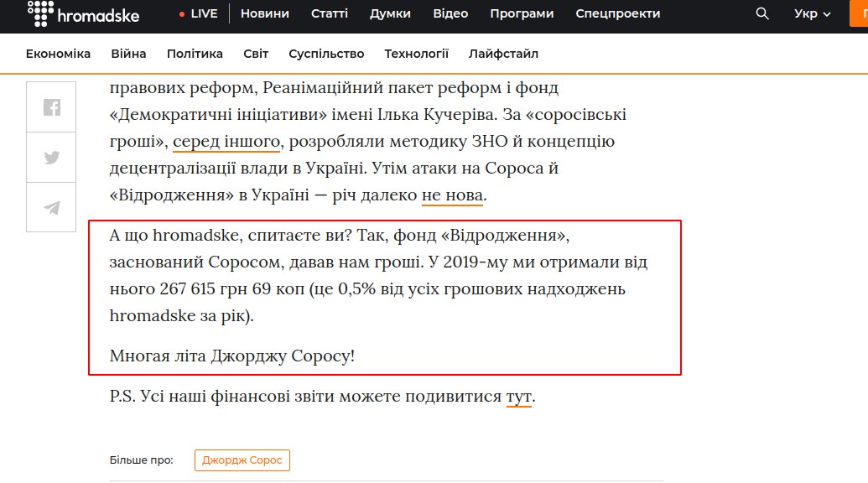The image size is (868, 483).
Task: Open the LIVE stream link
Action: point(198,13)
